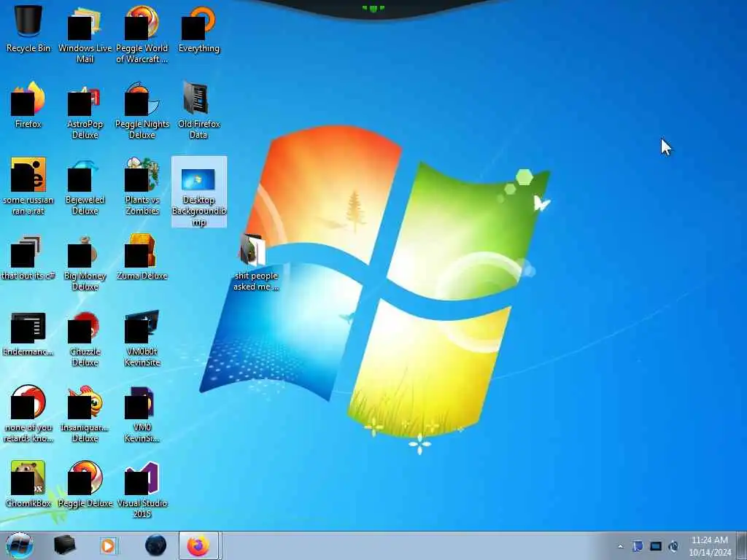Open the dark globe taskbar icon
Screen dimensions: 747x560
155,545
